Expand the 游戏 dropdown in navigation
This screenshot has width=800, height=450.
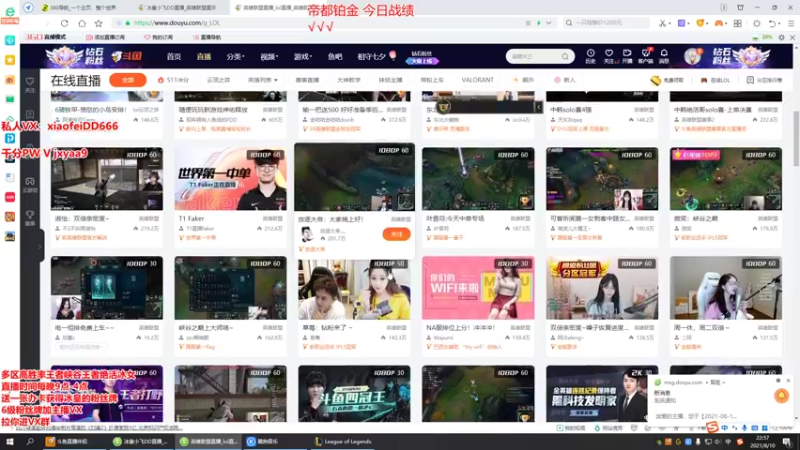point(303,57)
